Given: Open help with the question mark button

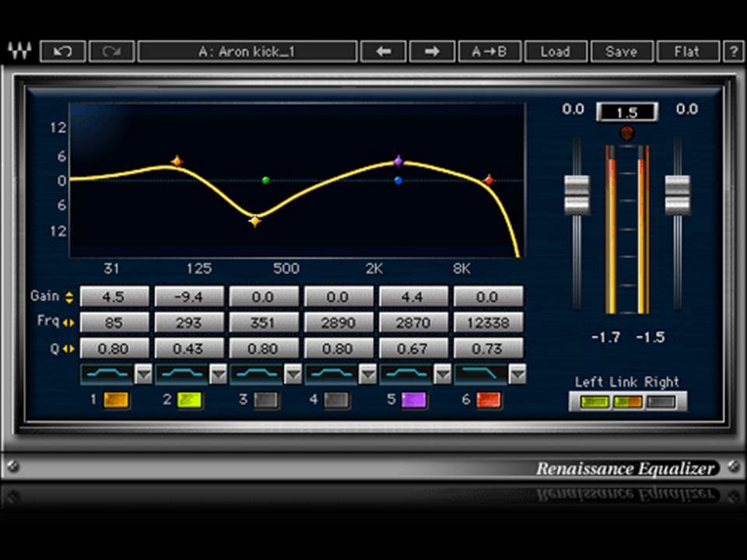Looking at the screenshot, I should pos(733,51).
